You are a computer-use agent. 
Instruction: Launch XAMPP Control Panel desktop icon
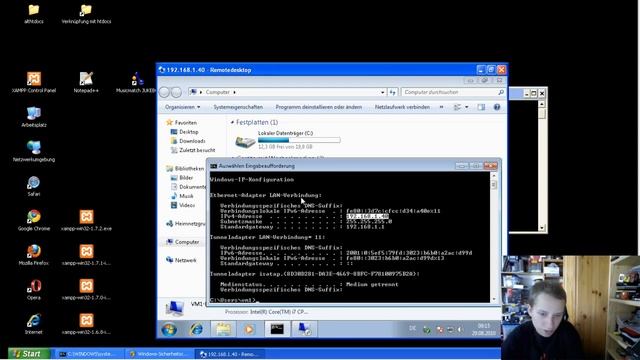[x=34, y=82]
